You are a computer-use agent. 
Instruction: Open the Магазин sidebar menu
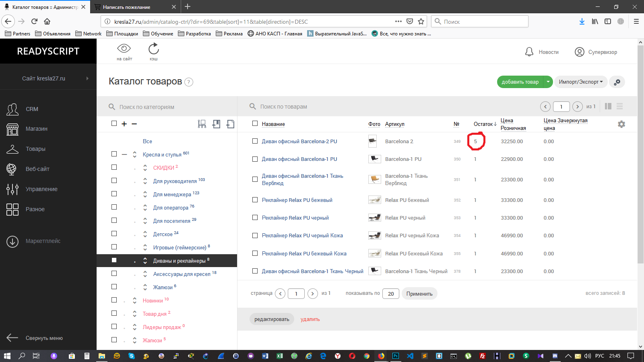36,129
